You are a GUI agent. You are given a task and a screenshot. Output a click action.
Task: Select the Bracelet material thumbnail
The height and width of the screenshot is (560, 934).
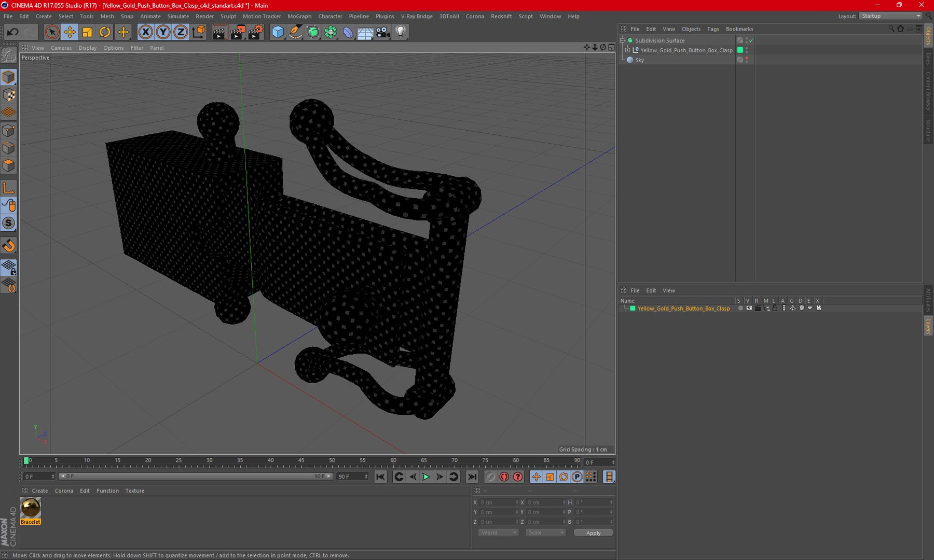click(31, 508)
